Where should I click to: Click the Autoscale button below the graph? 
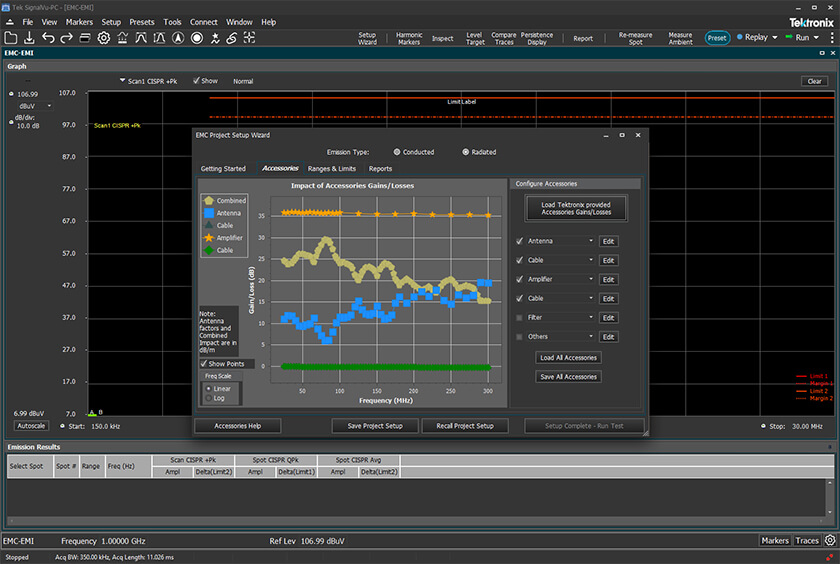click(30, 425)
